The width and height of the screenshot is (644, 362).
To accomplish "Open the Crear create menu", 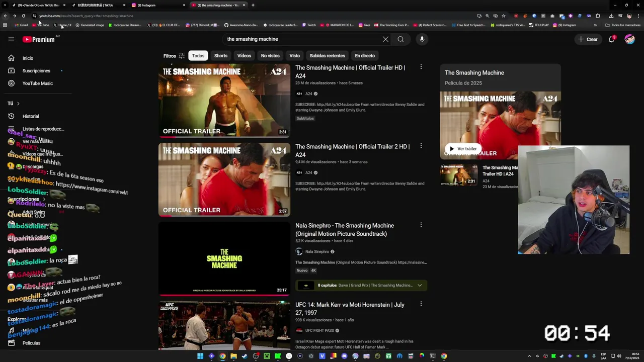I will click(x=588, y=39).
